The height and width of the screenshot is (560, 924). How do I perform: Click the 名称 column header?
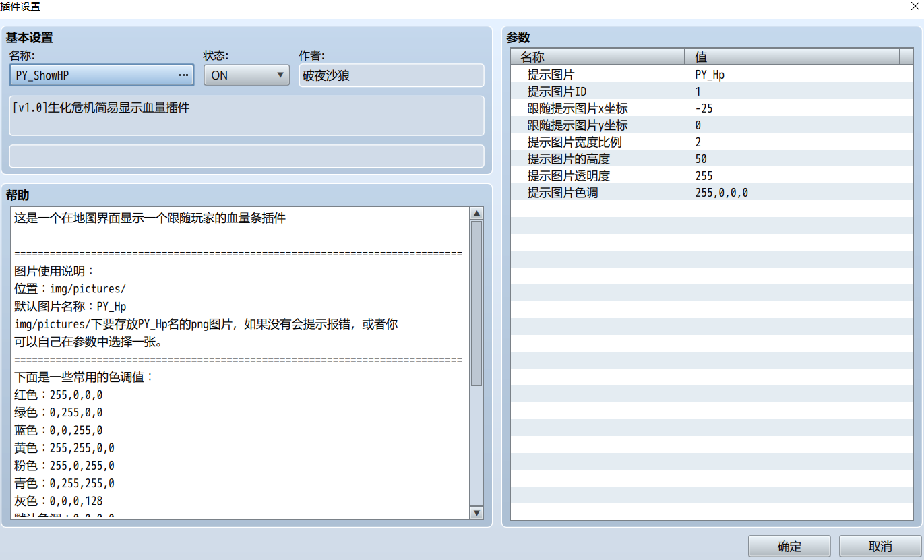(597, 57)
